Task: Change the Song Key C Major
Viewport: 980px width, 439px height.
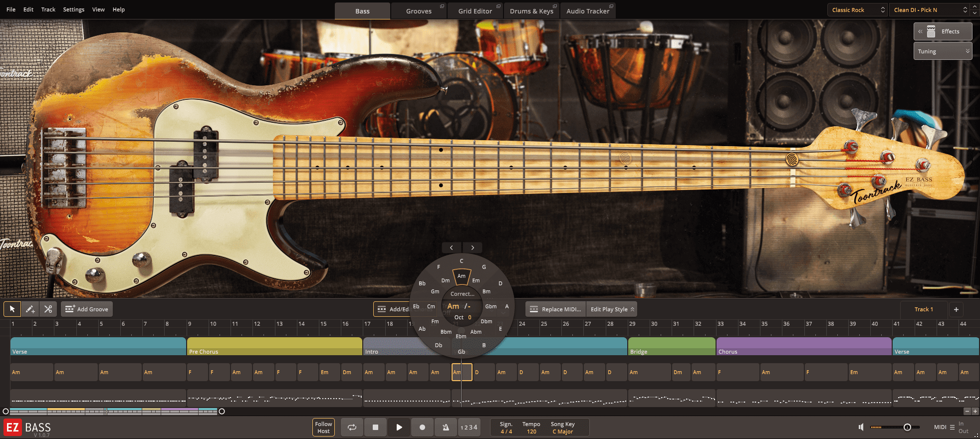Action: pyautogui.click(x=563, y=432)
